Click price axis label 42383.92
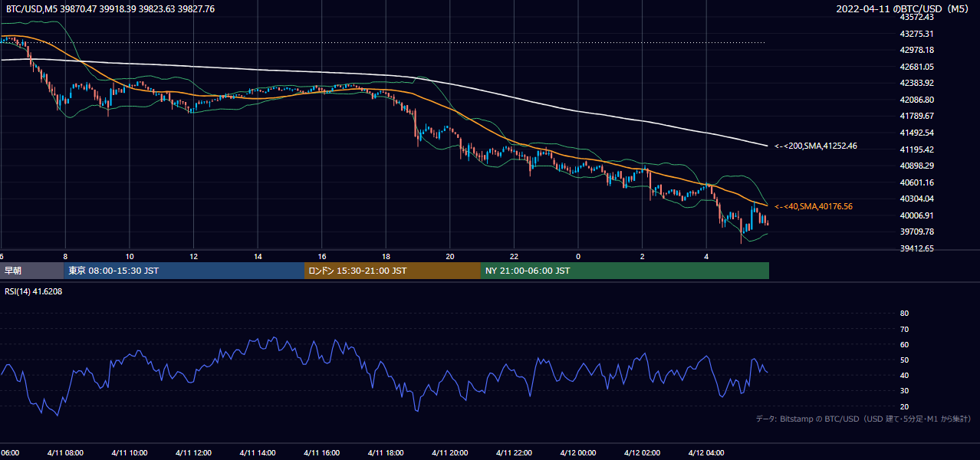Image resolution: width=980 pixels, height=460 pixels. (916, 83)
